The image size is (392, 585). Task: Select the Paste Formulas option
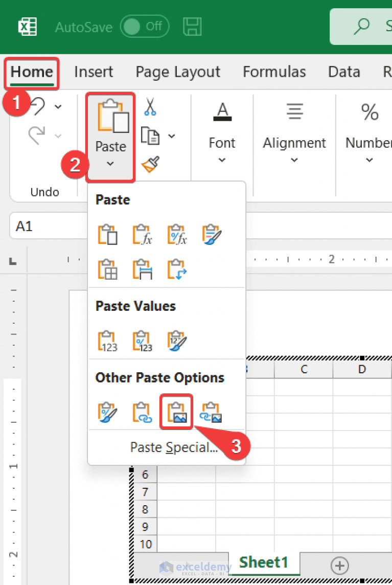tap(142, 234)
